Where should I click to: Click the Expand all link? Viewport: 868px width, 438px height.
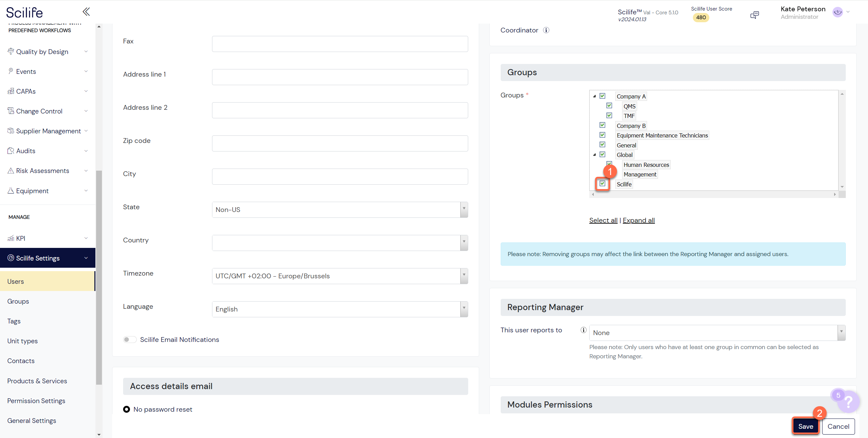639,220
